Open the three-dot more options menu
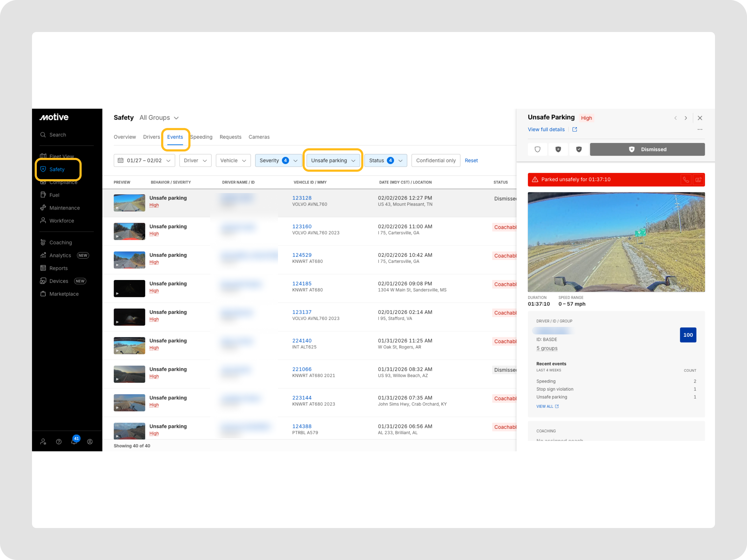 pos(700,129)
